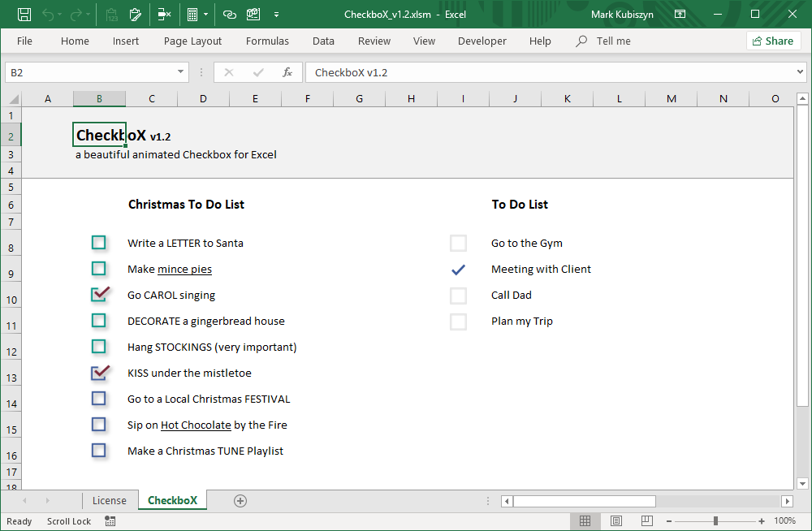The width and height of the screenshot is (812, 531).
Task: Click the column I header
Action: (x=463, y=99)
